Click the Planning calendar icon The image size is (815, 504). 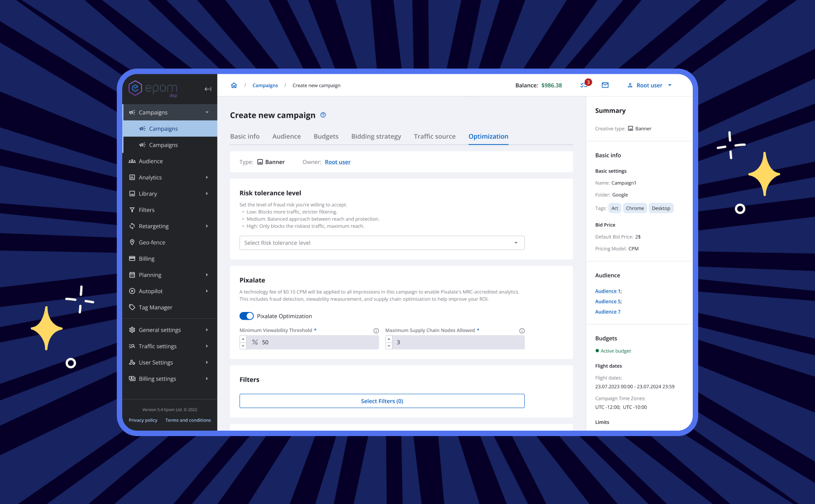point(132,275)
